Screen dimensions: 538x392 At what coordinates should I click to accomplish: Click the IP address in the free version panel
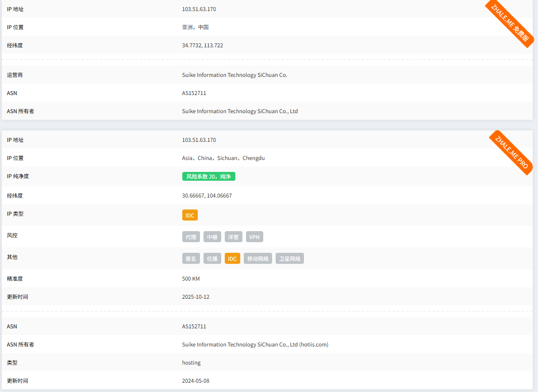click(199, 9)
